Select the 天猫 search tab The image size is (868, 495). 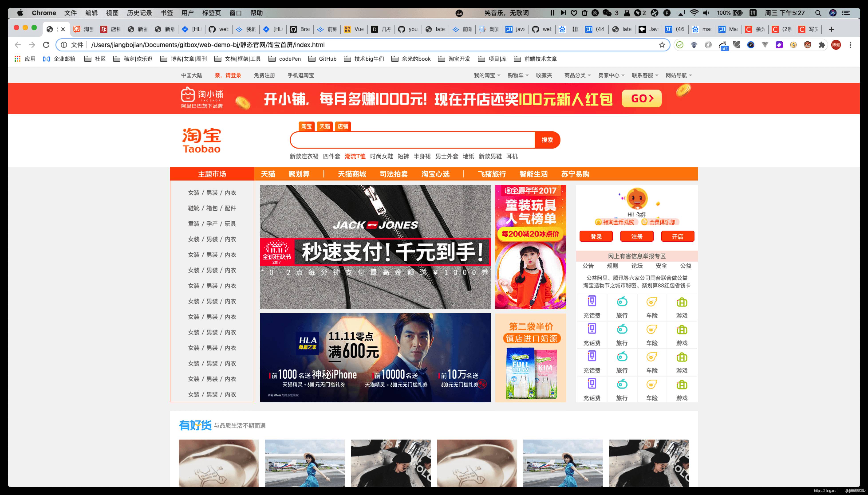click(324, 126)
